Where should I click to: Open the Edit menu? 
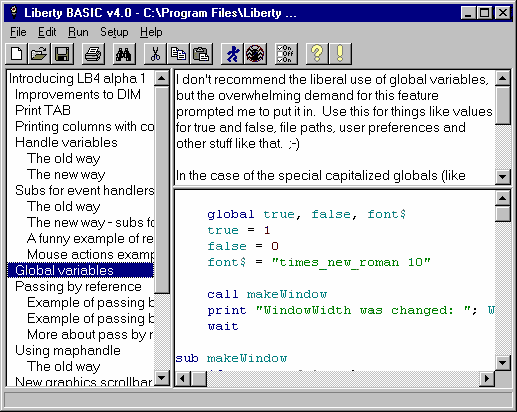[x=47, y=32]
